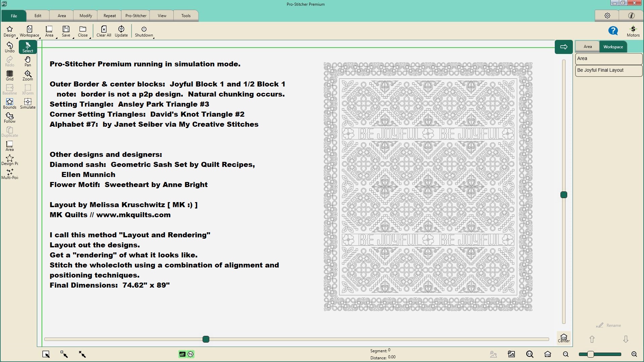Expand the Close button dropdown arrow
Viewport: 644px width, 362px height.
[90, 38]
